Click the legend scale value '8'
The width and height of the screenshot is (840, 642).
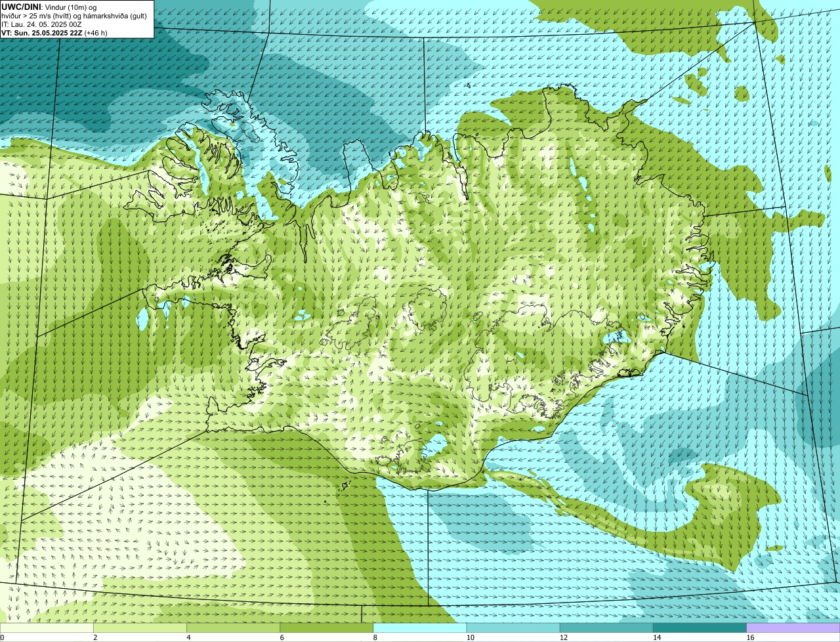[375, 637]
